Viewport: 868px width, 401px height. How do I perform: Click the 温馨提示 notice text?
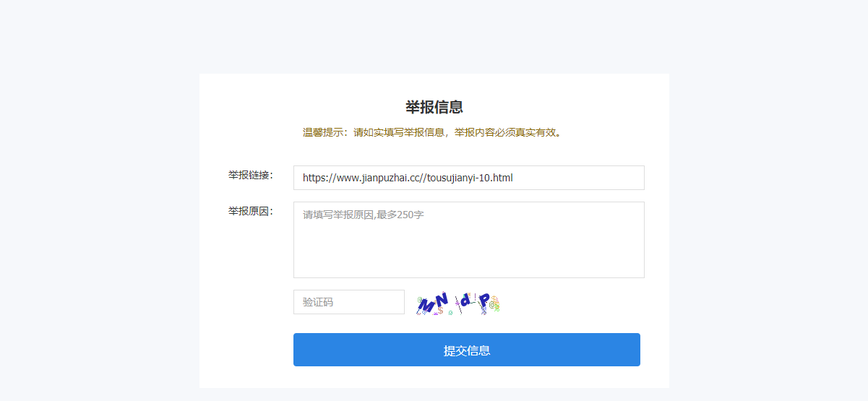tap(433, 132)
